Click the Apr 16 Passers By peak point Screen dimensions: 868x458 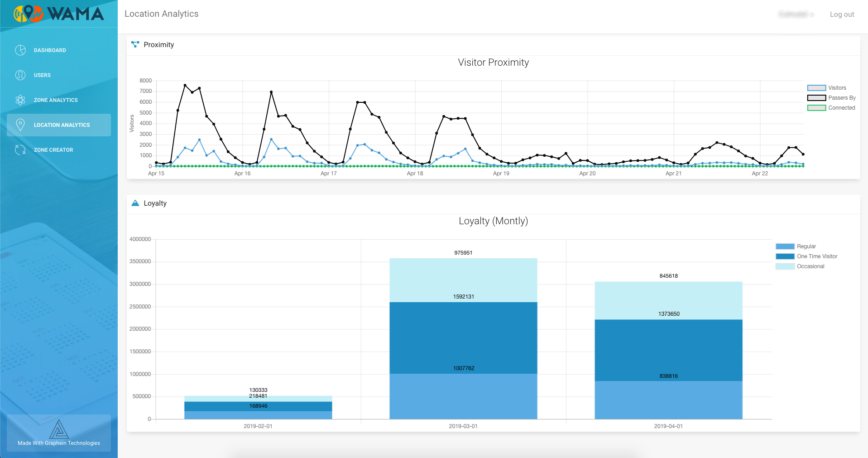[x=271, y=92]
